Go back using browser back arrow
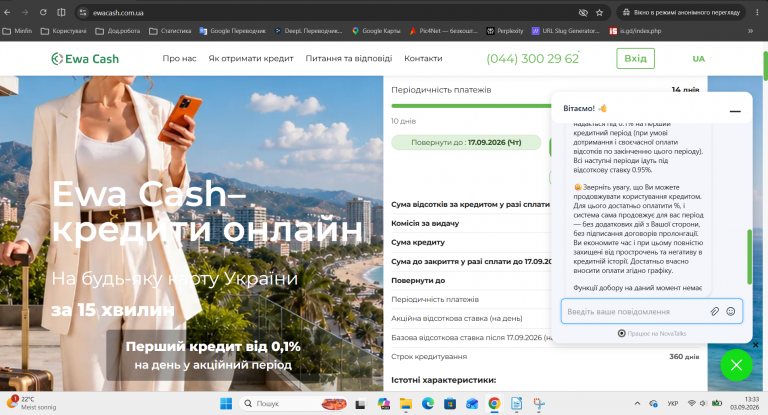768x415 pixels. 7,13
